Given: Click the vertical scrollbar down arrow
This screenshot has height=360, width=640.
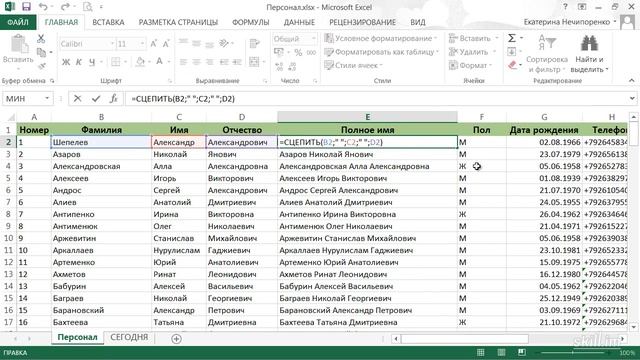Looking at the screenshot, I should pos(633,327).
